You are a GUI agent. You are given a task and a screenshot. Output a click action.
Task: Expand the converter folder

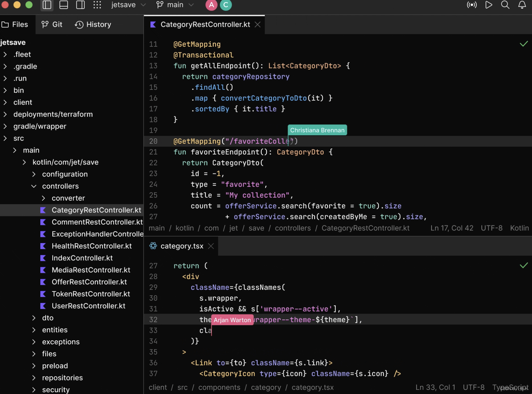point(43,198)
